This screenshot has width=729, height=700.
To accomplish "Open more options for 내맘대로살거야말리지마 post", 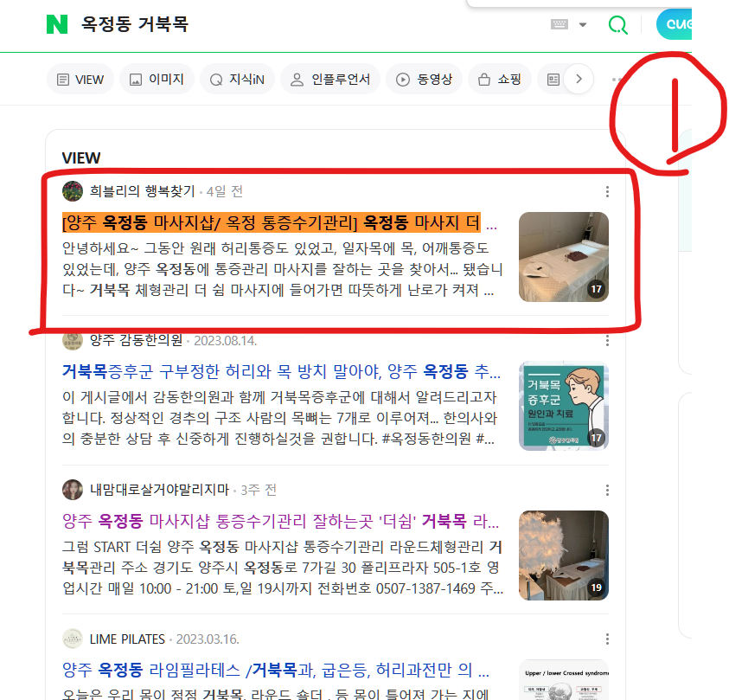I will click(x=607, y=491).
